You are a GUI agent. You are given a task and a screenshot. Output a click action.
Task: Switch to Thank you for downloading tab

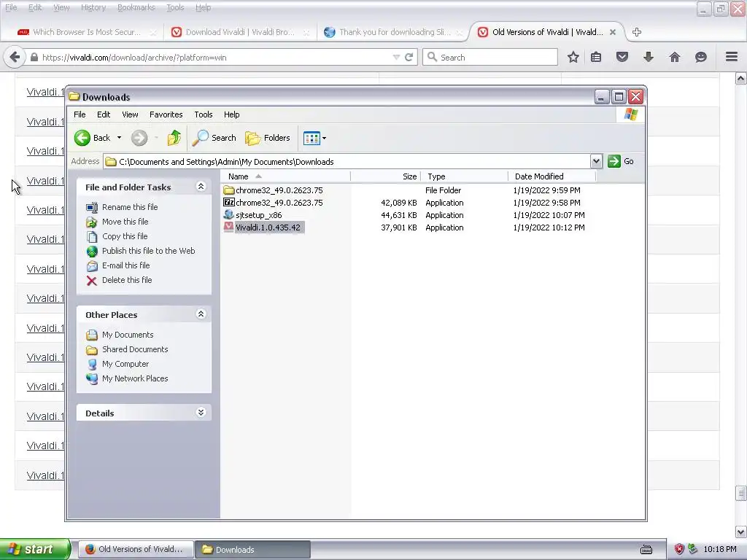(393, 32)
